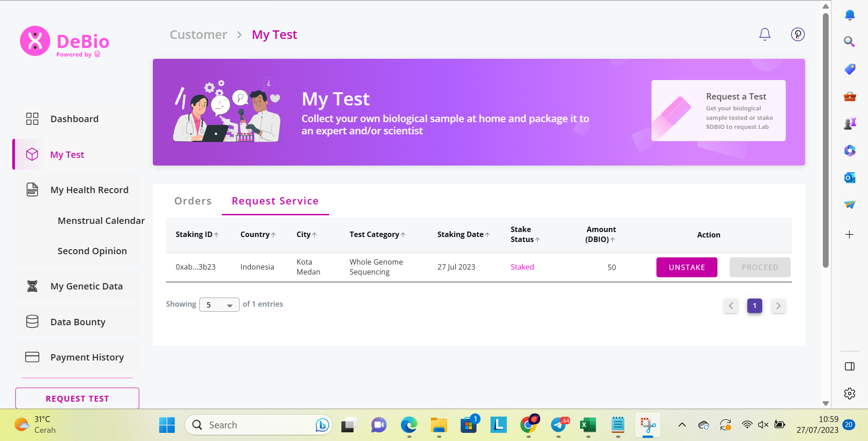Sort by City column
This screenshot has width=868, height=441.
pyautogui.click(x=307, y=234)
